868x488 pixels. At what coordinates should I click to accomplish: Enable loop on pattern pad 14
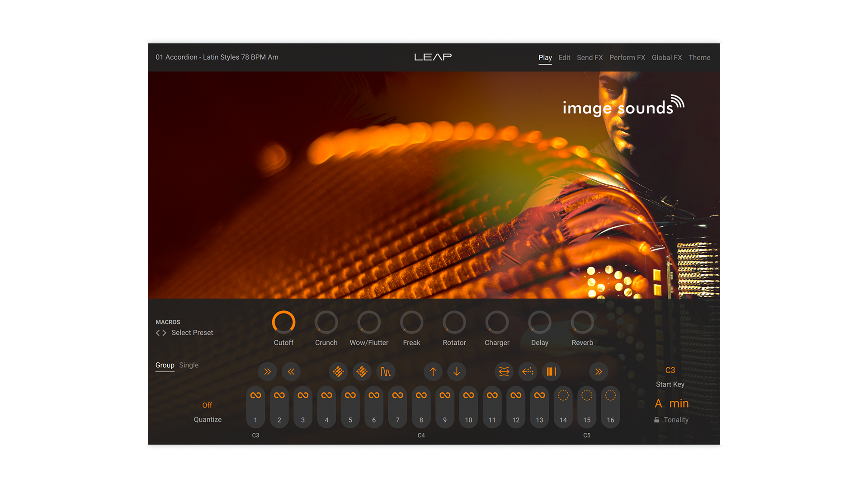[563, 394]
